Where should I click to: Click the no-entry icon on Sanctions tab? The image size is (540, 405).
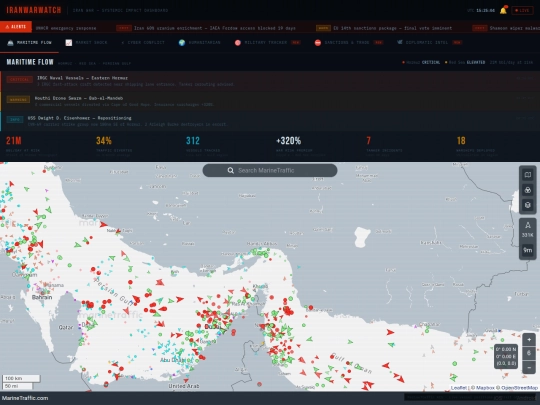pyautogui.click(x=318, y=43)
